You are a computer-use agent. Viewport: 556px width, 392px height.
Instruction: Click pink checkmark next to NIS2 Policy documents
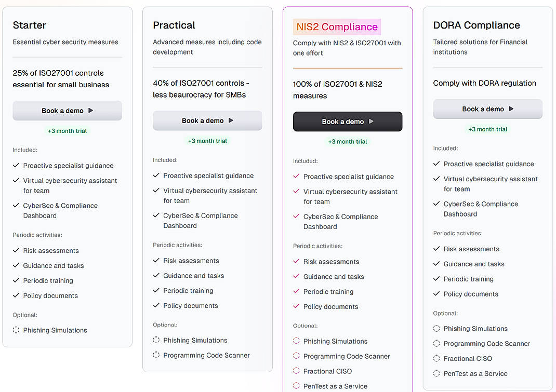tap(297, 306)
